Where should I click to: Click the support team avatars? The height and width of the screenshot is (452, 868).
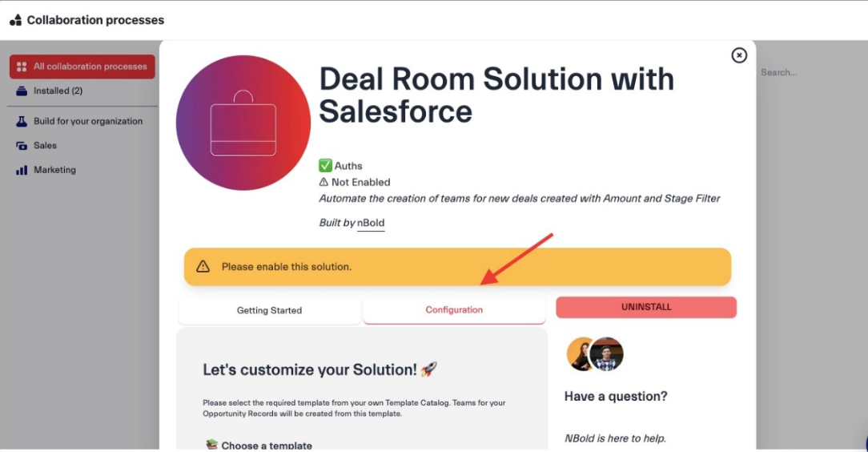click(x=595, y=354)
